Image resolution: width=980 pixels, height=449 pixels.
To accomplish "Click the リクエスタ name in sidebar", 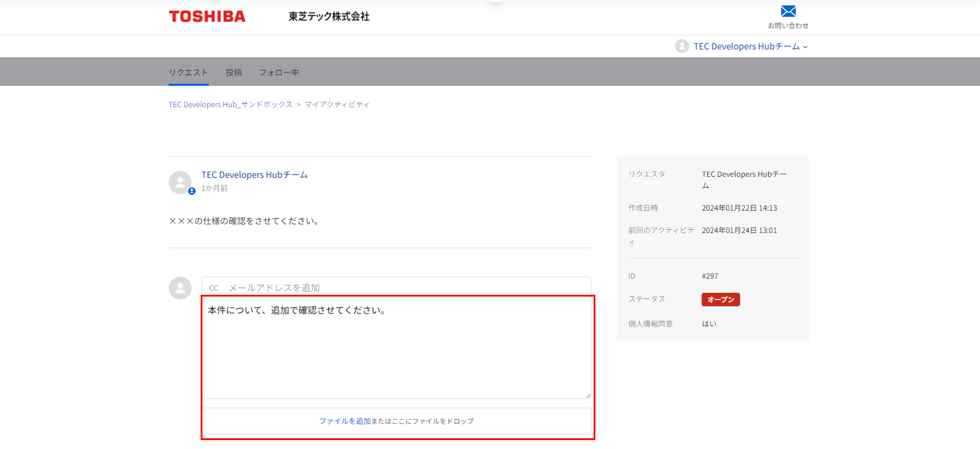I will click(x=744, y=180).
